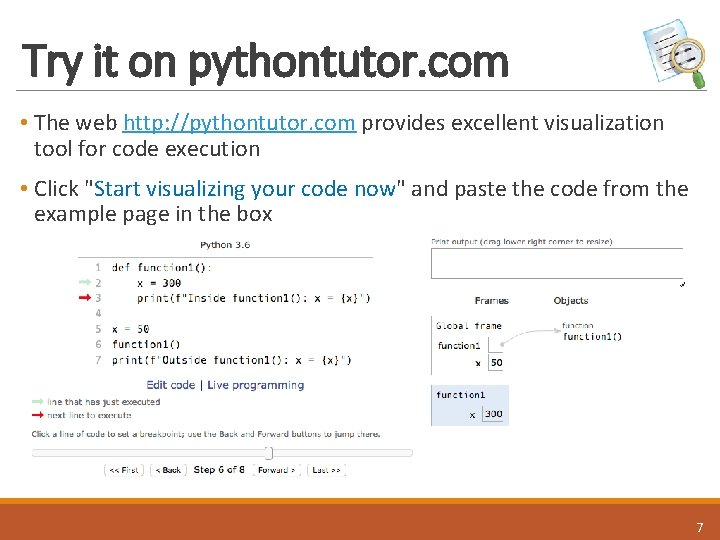Click the execution step slider handle
The height and width of the screenshot is (540, 720).
(x=269, y=453)
